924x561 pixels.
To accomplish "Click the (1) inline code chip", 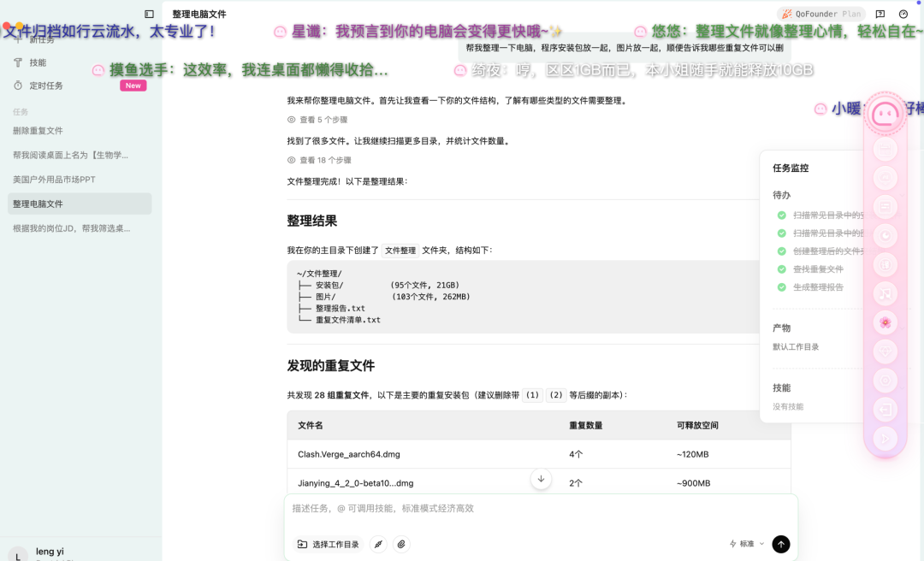I will pos(532,395).
